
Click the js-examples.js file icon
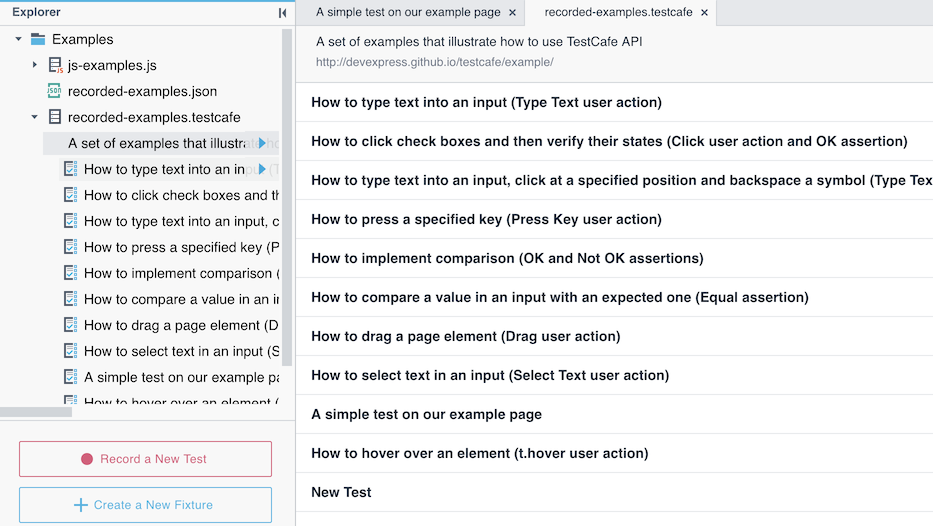pyautogui.click(x=55, y=66)
